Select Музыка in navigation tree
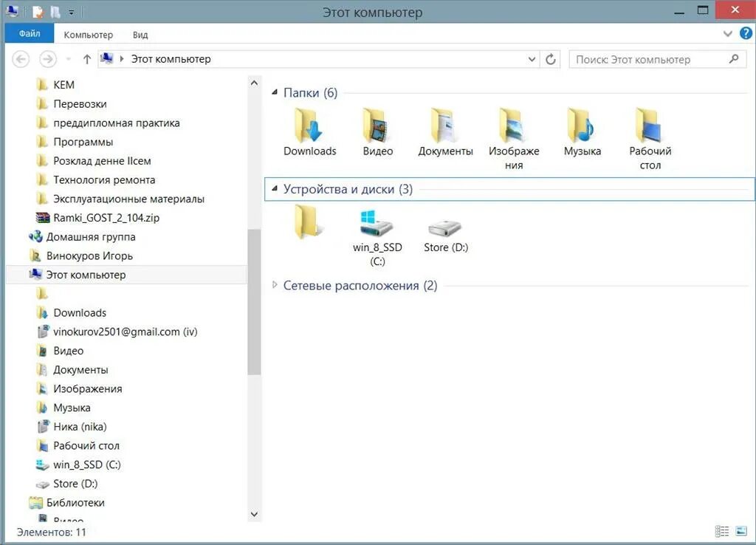This screenshot has width=756, height=545. tap(72, 408)
